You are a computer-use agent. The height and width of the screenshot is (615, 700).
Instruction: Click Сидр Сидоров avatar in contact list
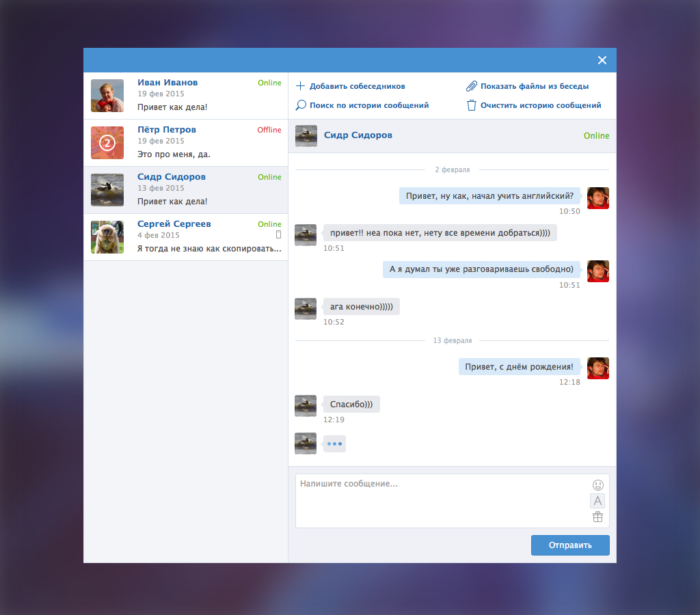point(107,190)
